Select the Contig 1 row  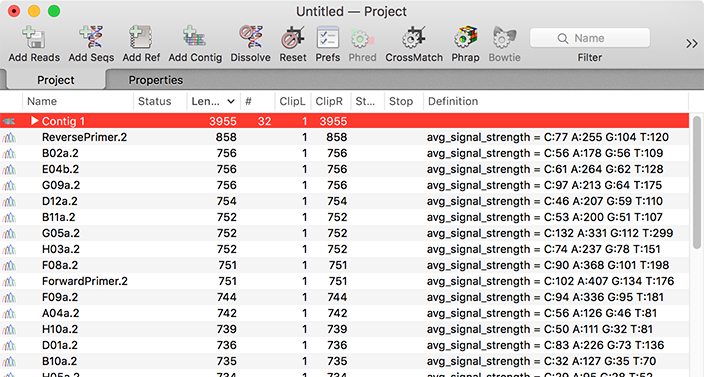[x=344, y=121]
